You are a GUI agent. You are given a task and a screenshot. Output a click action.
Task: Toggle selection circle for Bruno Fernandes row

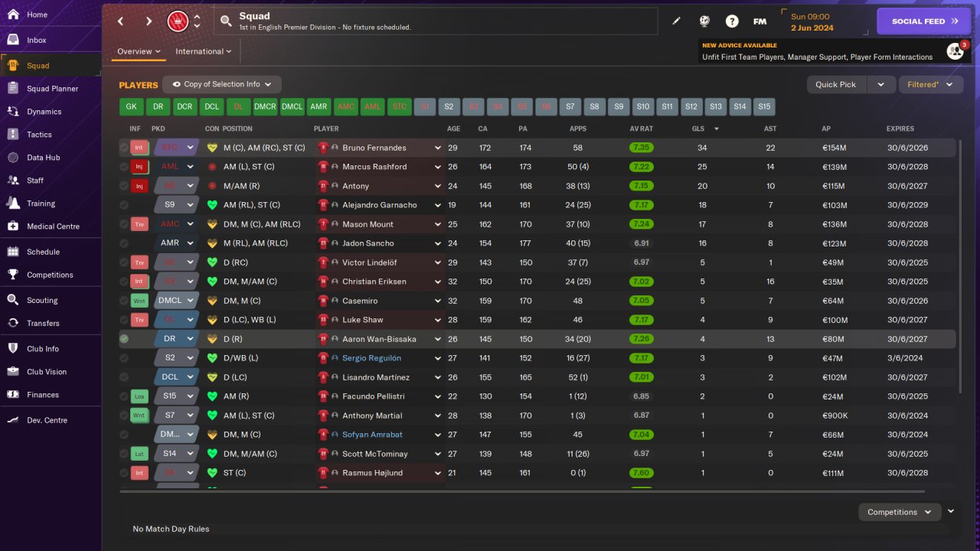pos(125,148)
